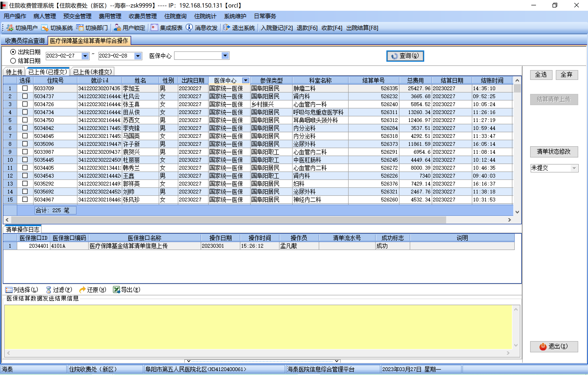
Task: Tick the checkbox for patient 5034726
Action: 25,104
